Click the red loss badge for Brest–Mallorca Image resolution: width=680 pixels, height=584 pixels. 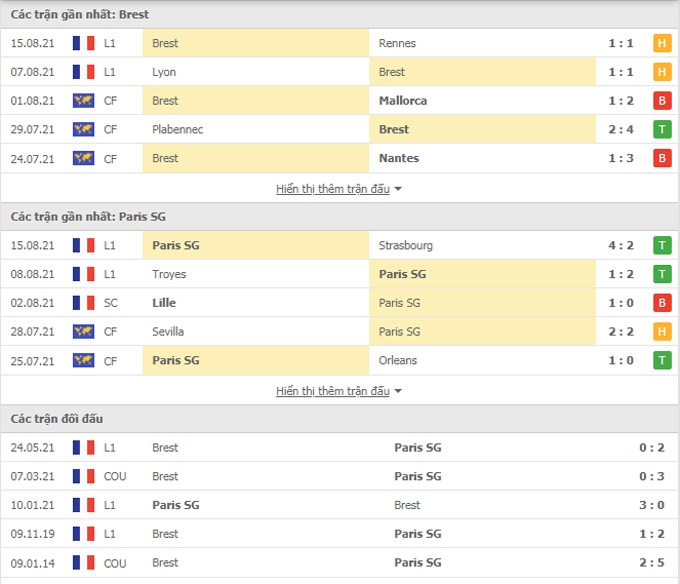coord(662,101)
